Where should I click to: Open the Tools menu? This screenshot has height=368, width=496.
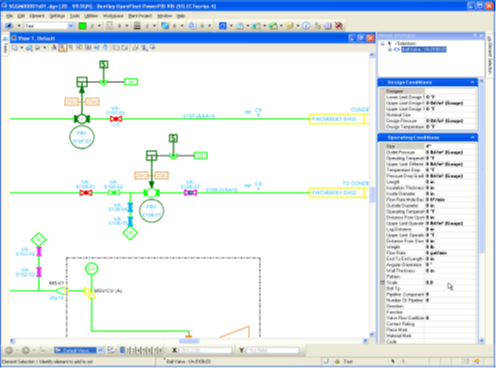coord(74,16)
